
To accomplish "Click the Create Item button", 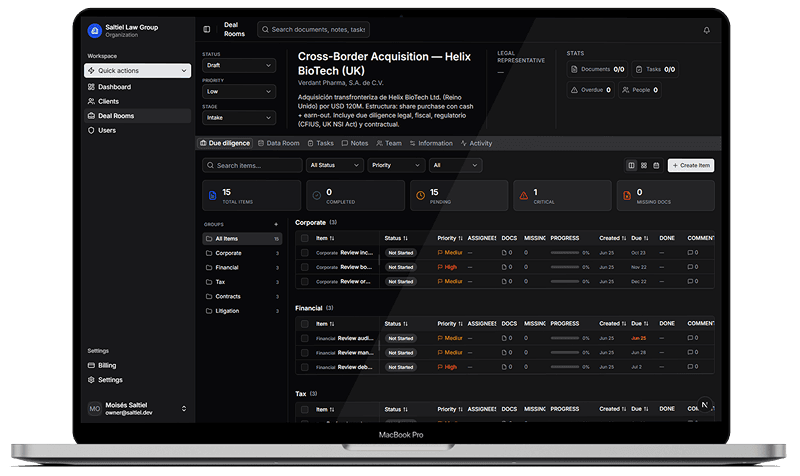I will [691, 165].
